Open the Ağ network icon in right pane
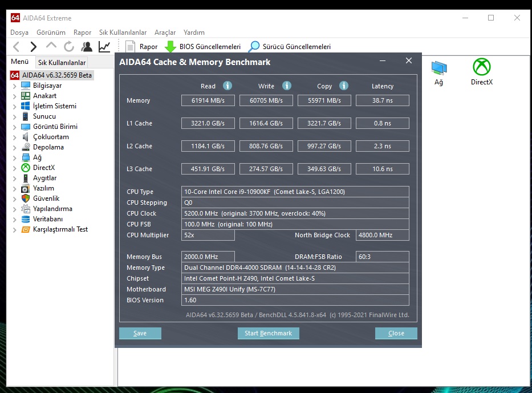The height and width of the screenshot is (393, 532). coord(439,68)
